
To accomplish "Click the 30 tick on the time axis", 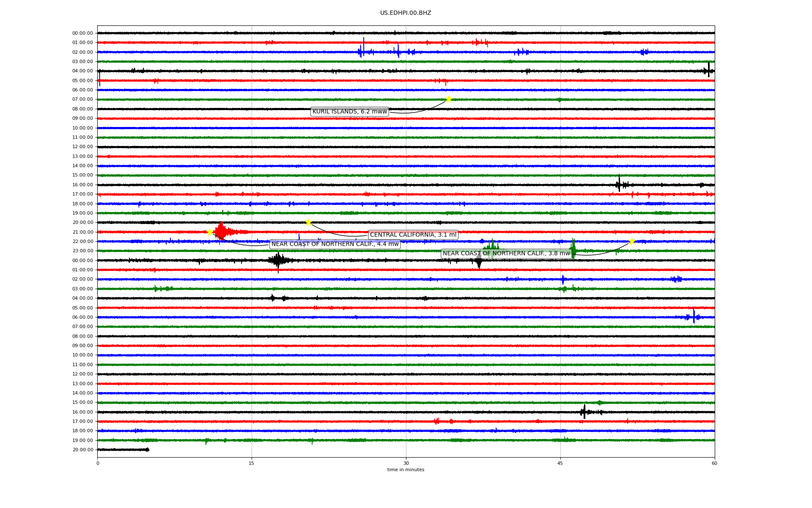I will pos(406,463).
